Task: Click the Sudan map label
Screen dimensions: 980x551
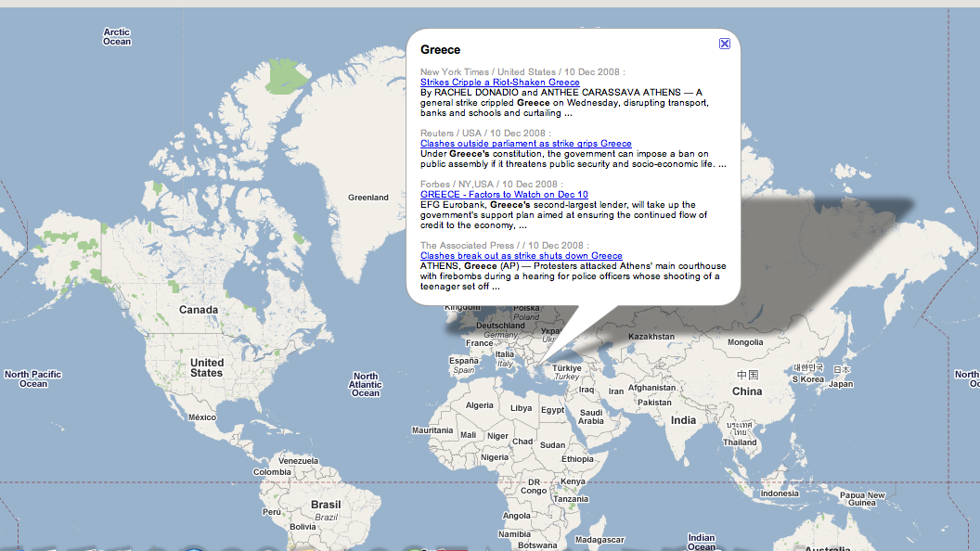Action: (552, 445)
